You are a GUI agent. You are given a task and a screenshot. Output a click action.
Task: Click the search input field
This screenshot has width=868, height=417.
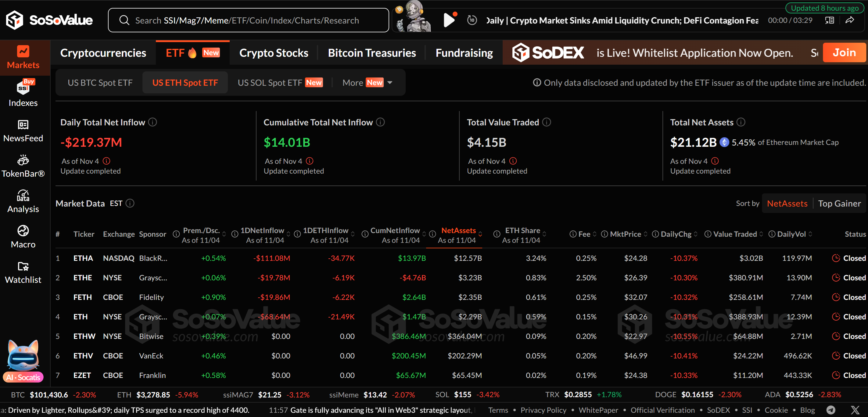click(248, 20)
